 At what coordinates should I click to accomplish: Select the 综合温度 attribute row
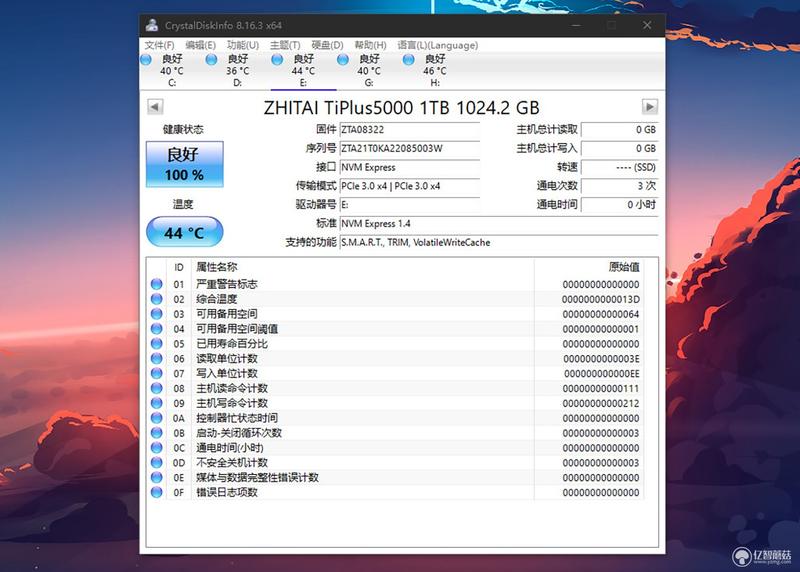point(395,299)
